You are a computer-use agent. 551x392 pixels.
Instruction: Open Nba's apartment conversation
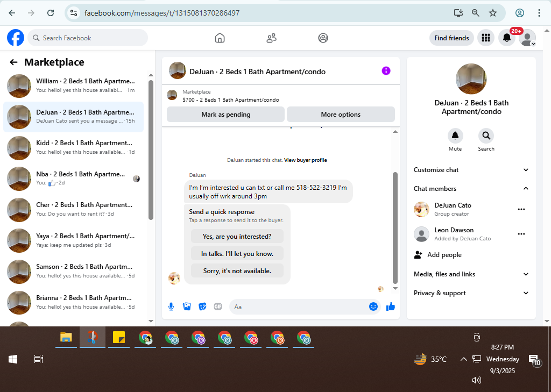tap(73, 179)
